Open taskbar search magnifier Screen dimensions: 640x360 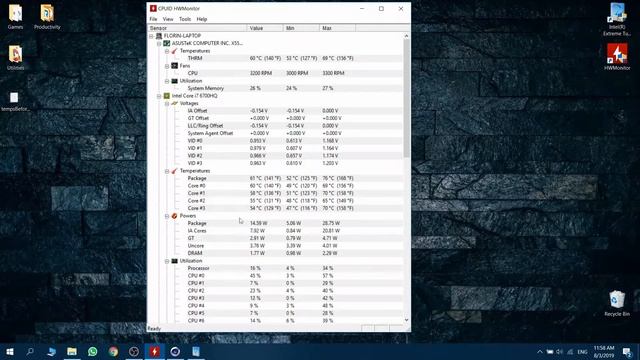click(30, 351)
